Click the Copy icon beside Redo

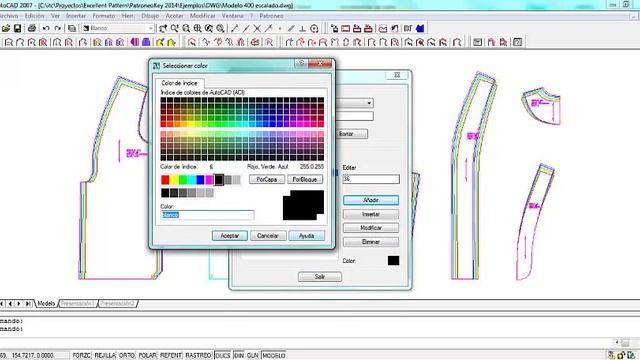[72, 28]
